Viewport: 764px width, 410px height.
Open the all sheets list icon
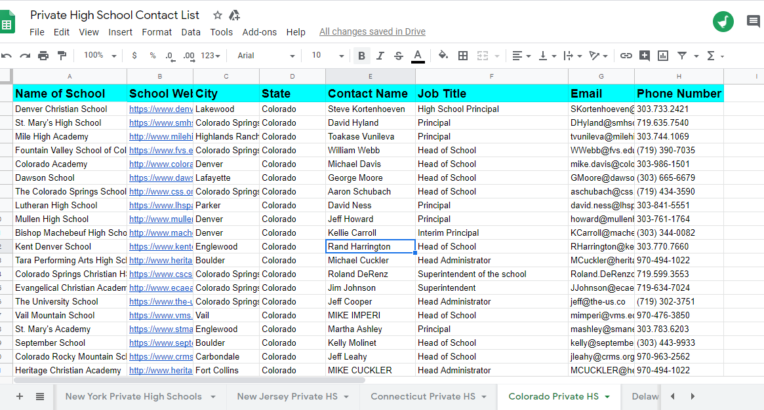40,396
